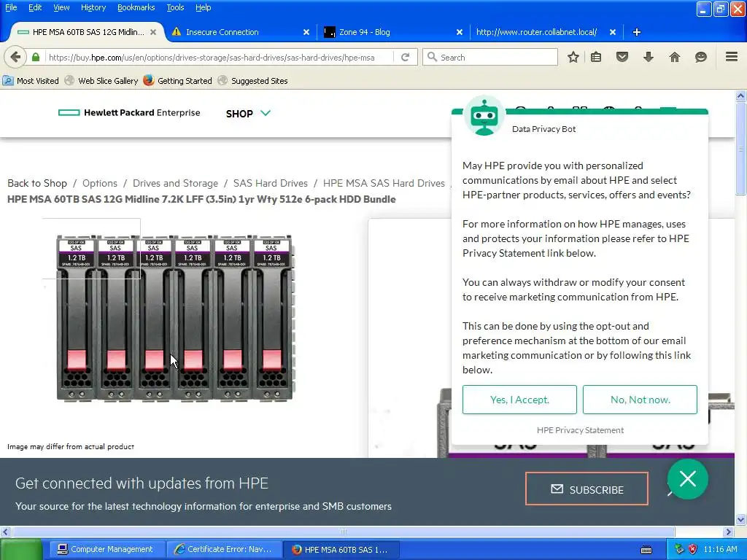Click the 11:16 AM taskbar clock
Viewport: 747px width, 560px height.
[x=720, y=549]
